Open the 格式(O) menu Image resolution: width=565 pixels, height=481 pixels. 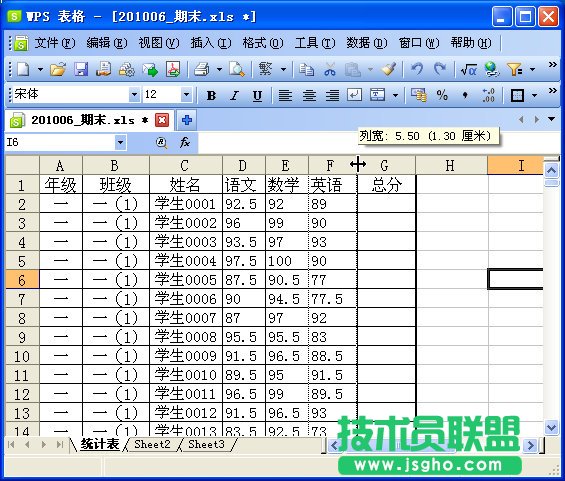263,43
